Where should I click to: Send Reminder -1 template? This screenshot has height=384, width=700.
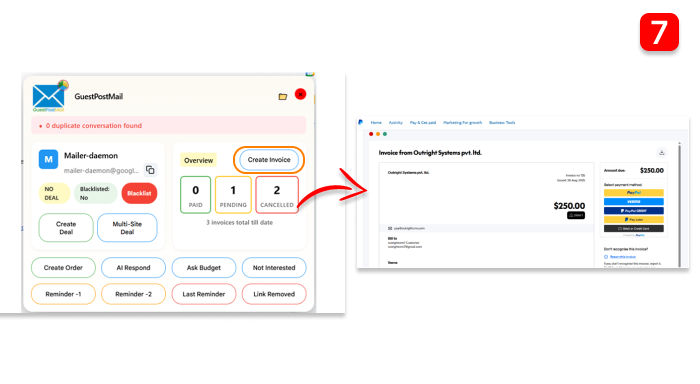(x=63, y=294)
